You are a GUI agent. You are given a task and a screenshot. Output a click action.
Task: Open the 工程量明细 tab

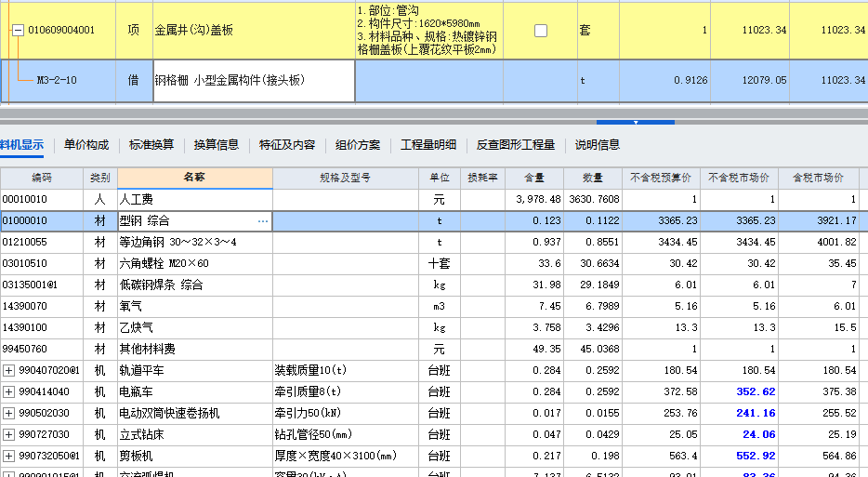[428, 145]
